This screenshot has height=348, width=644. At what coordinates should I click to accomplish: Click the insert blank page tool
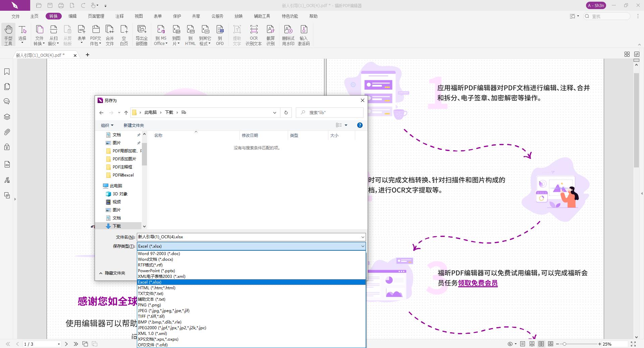[124, 35]
